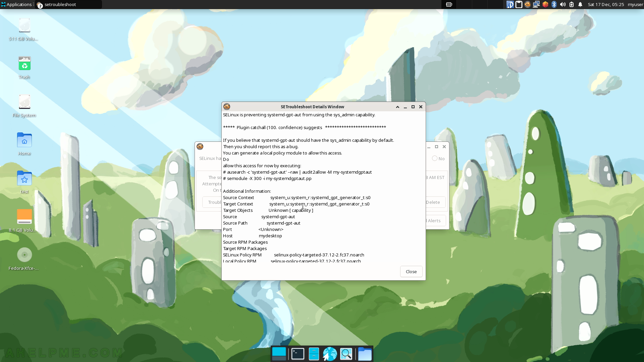Open the clipboard manager tray icon

519,4
